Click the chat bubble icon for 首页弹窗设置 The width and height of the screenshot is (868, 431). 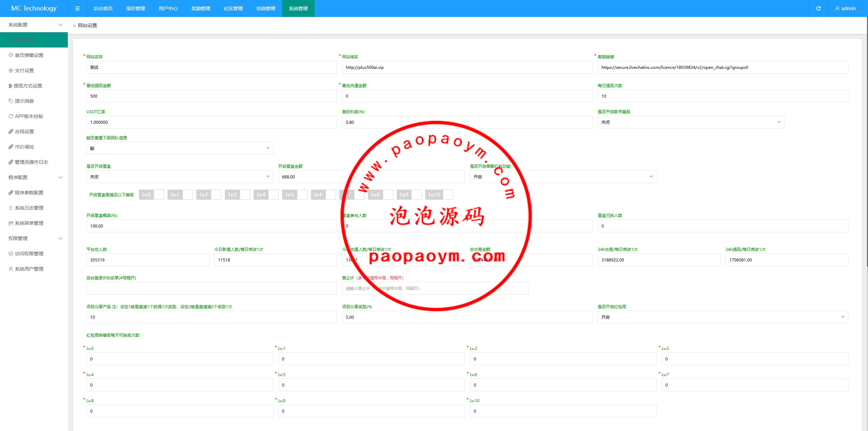tap(11, 55)
